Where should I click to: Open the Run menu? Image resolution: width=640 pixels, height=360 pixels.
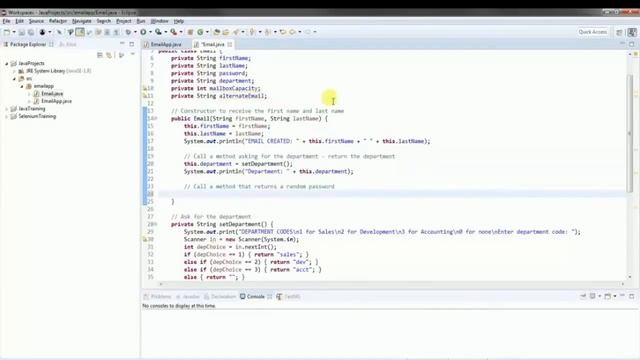pyautogui.click(x=141, y=21)
